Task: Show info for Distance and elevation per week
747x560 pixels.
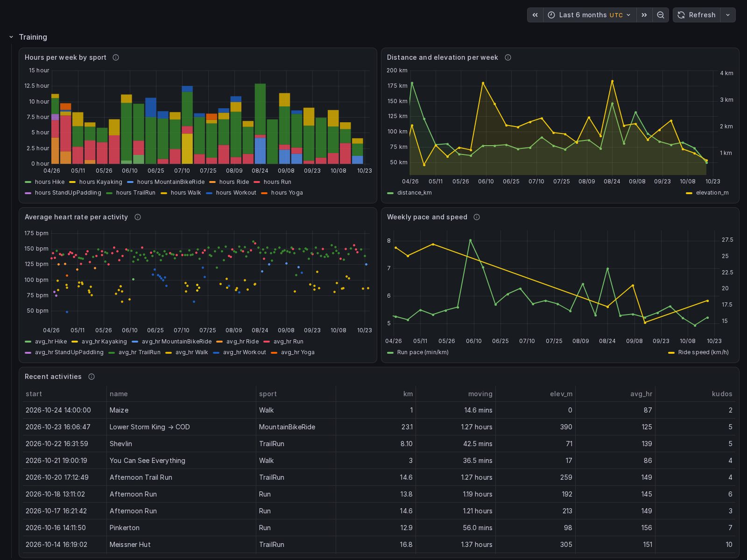Action: (508, 57)
